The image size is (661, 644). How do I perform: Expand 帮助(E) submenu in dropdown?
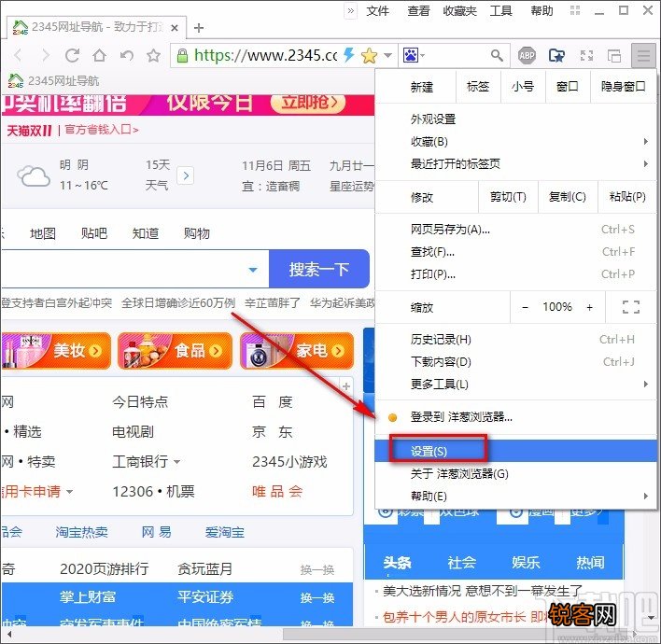click(515, 496)
